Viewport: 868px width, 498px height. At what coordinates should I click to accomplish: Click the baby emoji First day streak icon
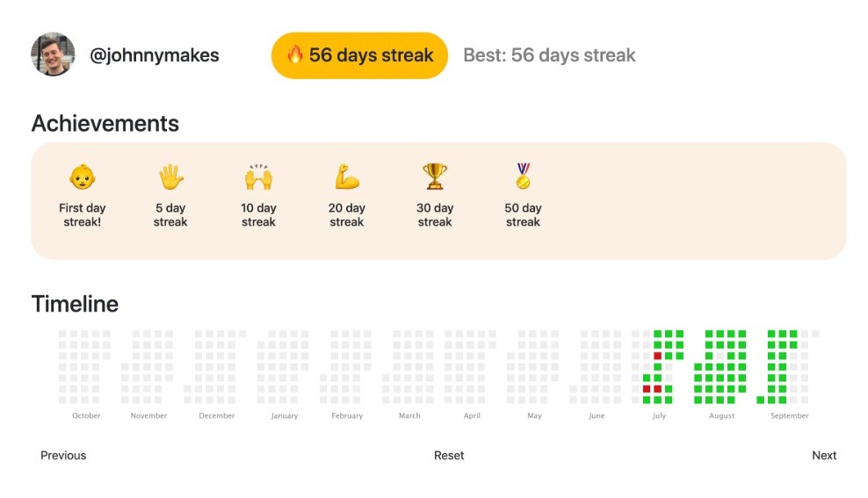pos(83,177)
